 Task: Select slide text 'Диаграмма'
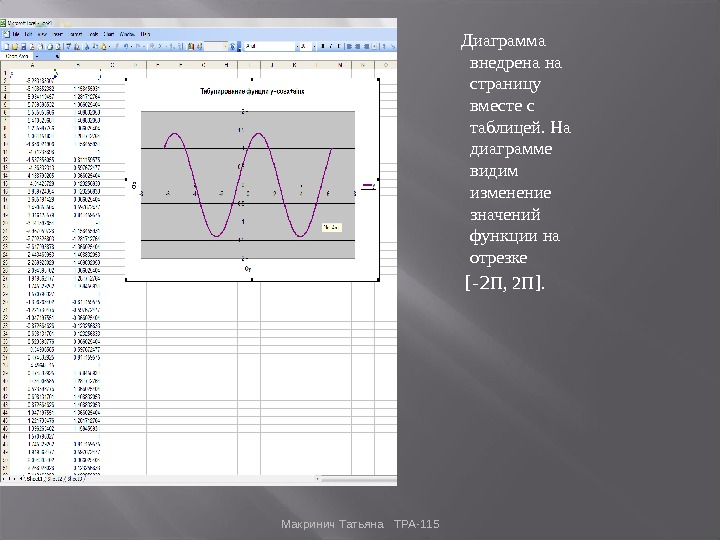503,41
